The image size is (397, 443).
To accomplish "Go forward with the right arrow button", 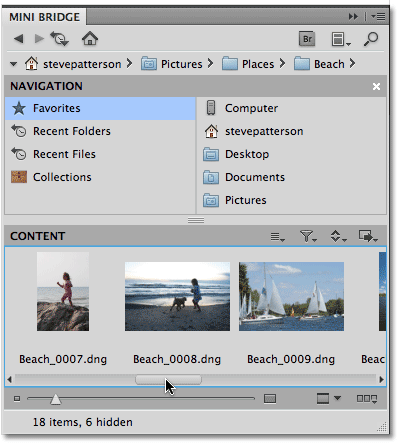I will click(39, 39).
